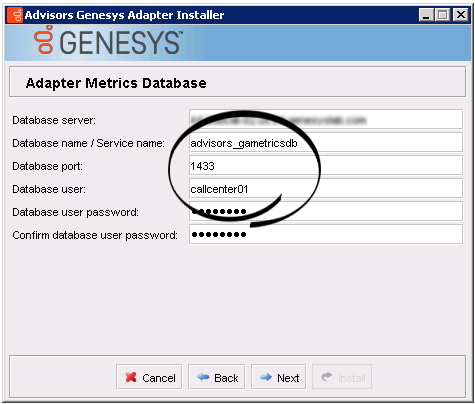475x404 pixels.
Task: Click the Genesys icon in the title bar
Action: (15, 15)
